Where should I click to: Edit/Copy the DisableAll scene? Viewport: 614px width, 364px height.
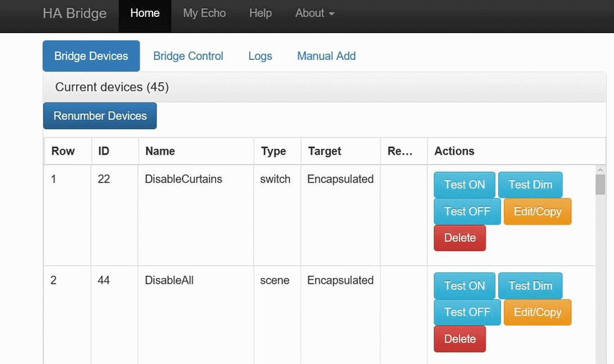pos(538,313)
